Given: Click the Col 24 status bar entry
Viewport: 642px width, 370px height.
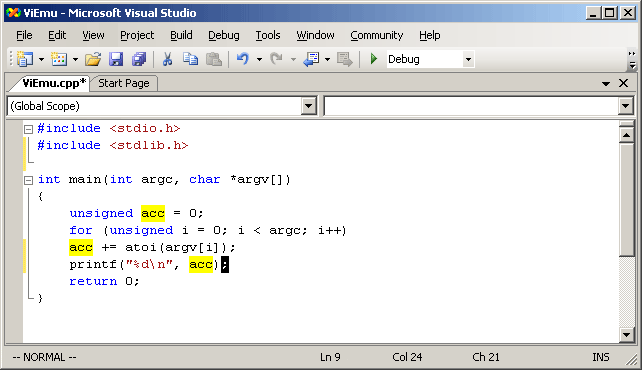Looking at the screenshot, I should [407, 357].
